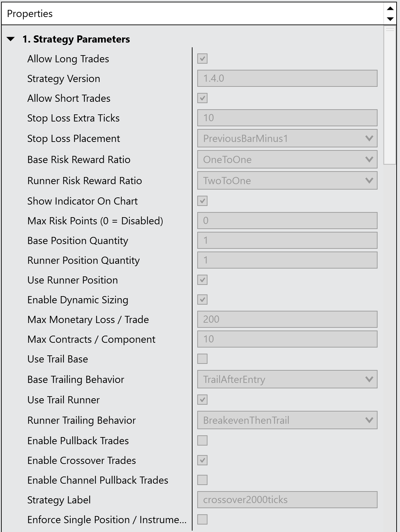Screen dimensions: 400x532
Task: Toggle the Allow Long Trades checkbox
Action: tap(202, 59)
